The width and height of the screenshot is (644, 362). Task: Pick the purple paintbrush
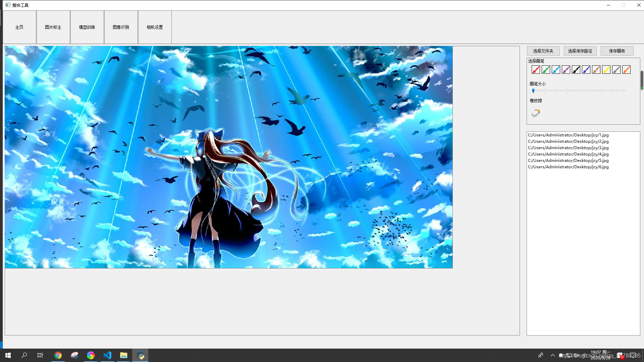click(566, 70)
